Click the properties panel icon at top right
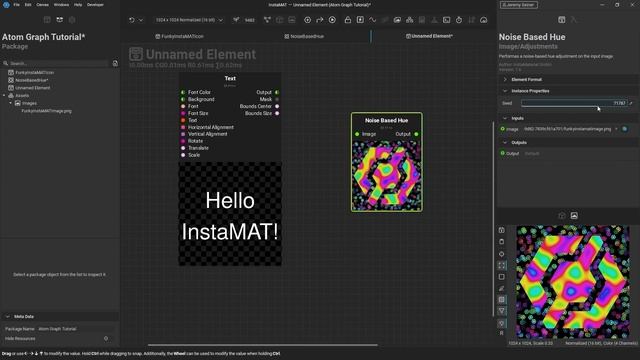This screenshot has width=640, height=360. (x=562, y=20)
